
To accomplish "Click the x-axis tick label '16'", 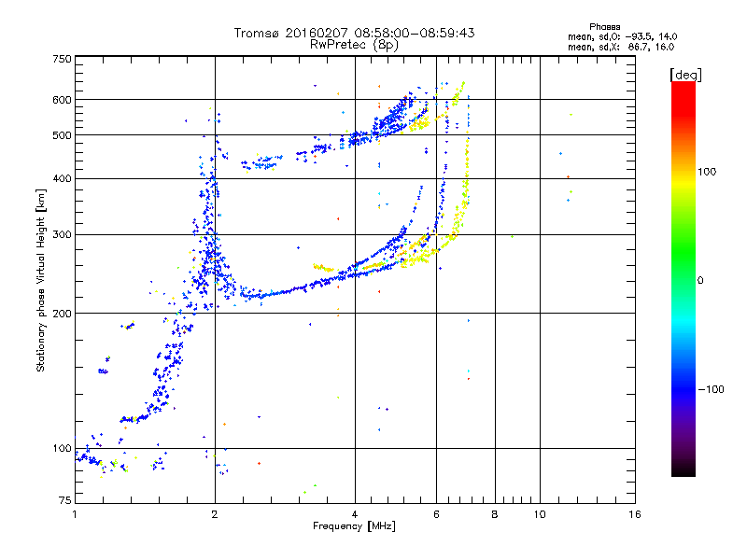I will [x=635, y=514].
